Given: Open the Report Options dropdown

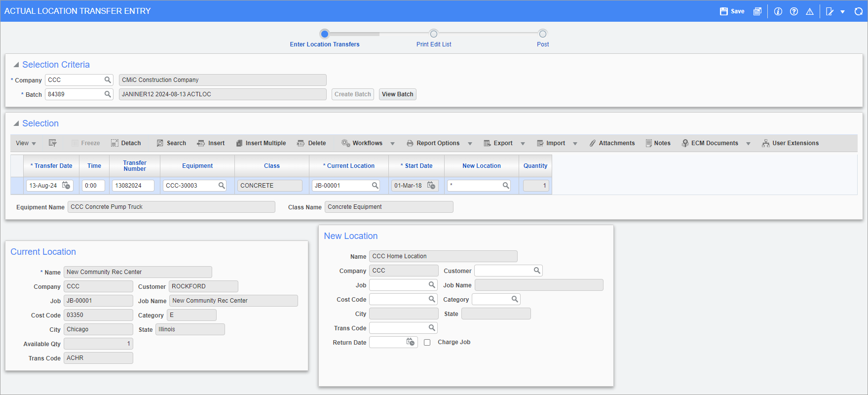Looking at the screenshot, I should click(470, 144).
